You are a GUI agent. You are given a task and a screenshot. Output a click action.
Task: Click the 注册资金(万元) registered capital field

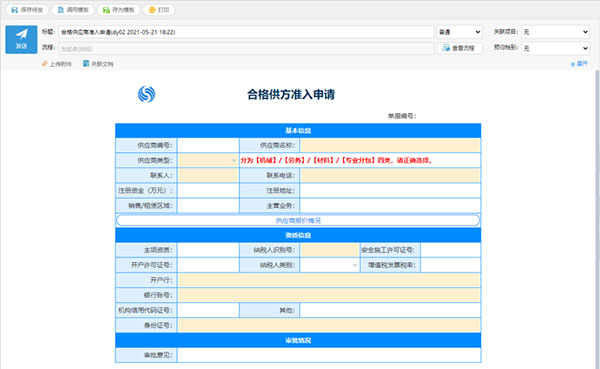tap(208, 191)
